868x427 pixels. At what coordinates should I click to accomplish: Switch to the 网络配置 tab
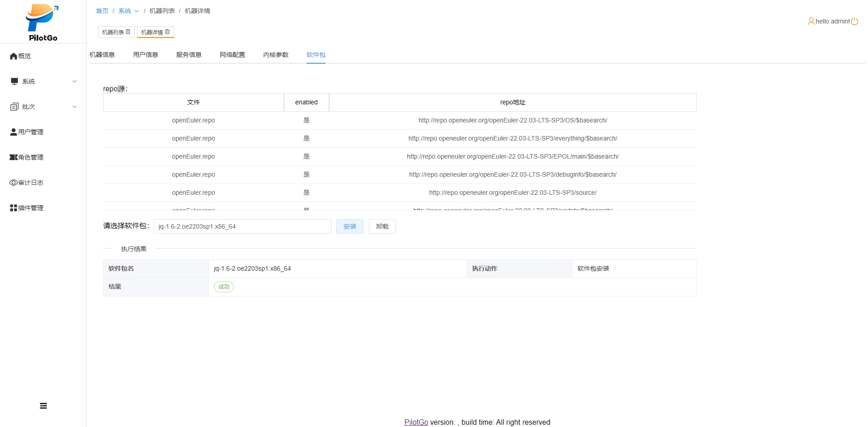(232, 55)
